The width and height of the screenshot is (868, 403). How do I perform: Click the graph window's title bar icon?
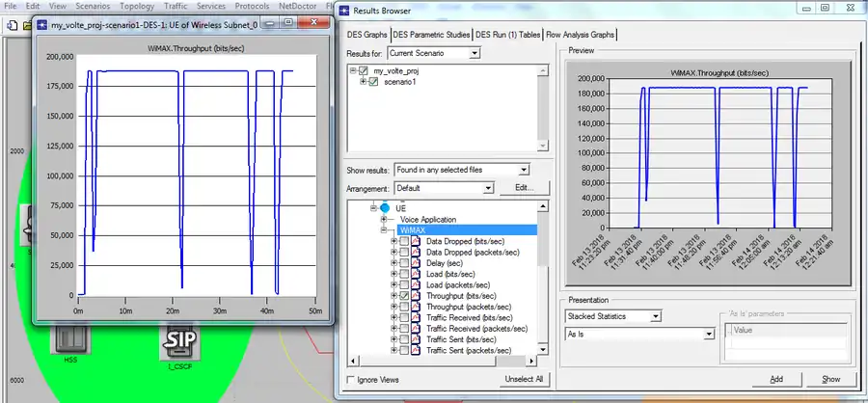pos(42,24)
